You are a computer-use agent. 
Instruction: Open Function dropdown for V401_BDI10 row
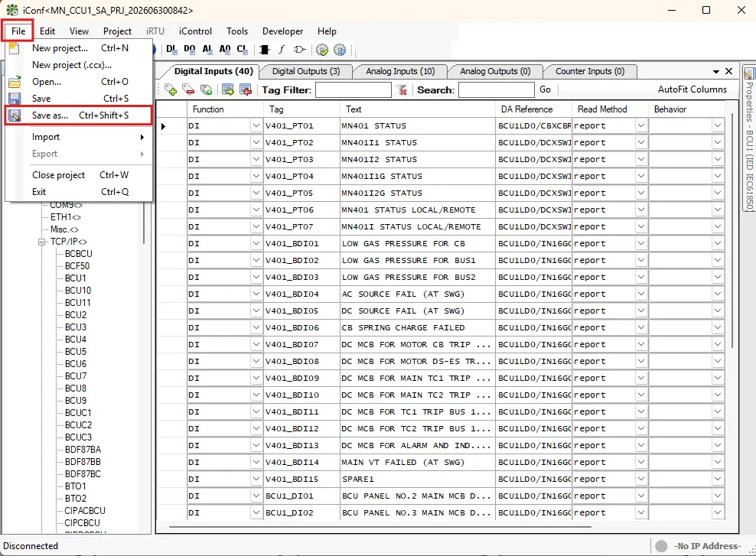256,395
